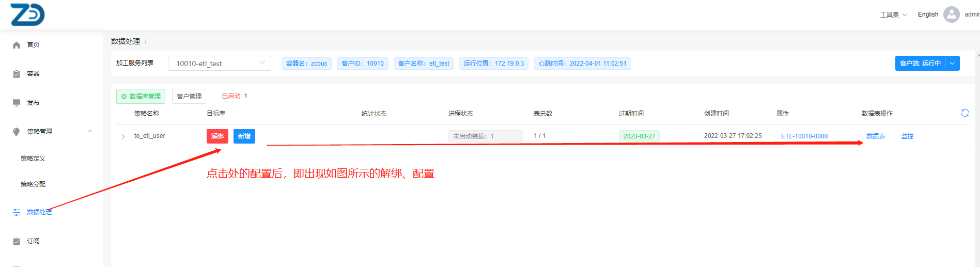
Task: Collapse the 策略管理 submenu
Action: 90,131
